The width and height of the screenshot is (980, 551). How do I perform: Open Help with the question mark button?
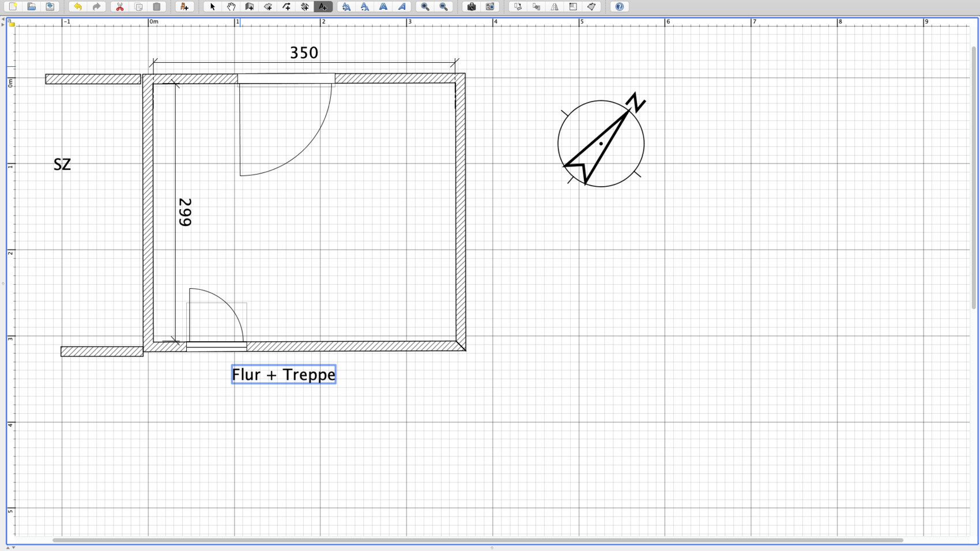coord(619,7)
